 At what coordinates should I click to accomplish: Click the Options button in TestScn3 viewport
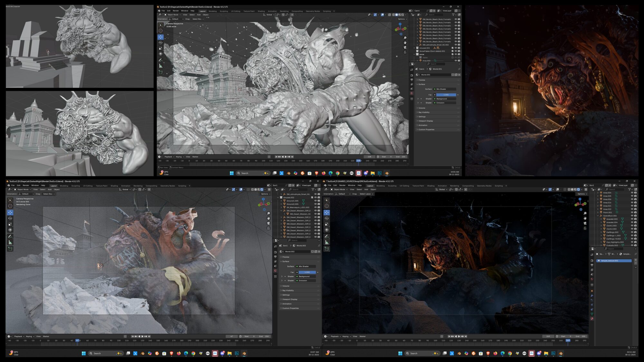265,194
